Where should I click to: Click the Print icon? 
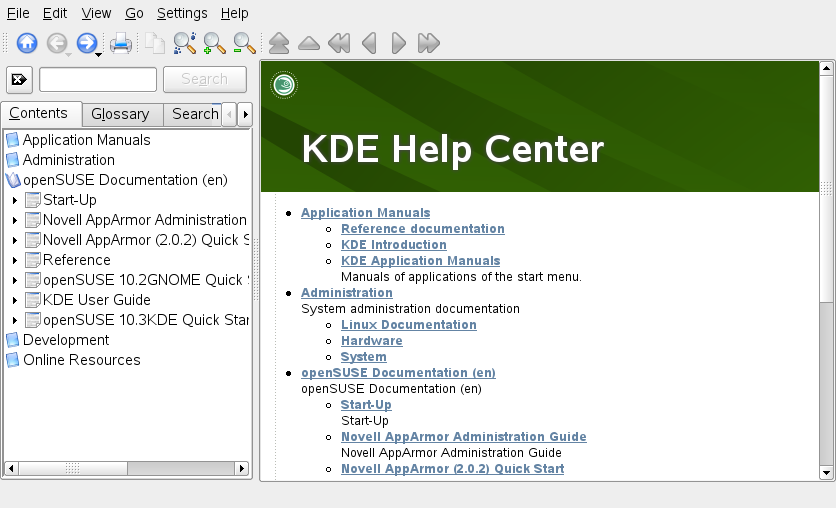pyautogui.click(x=120, y=43)
